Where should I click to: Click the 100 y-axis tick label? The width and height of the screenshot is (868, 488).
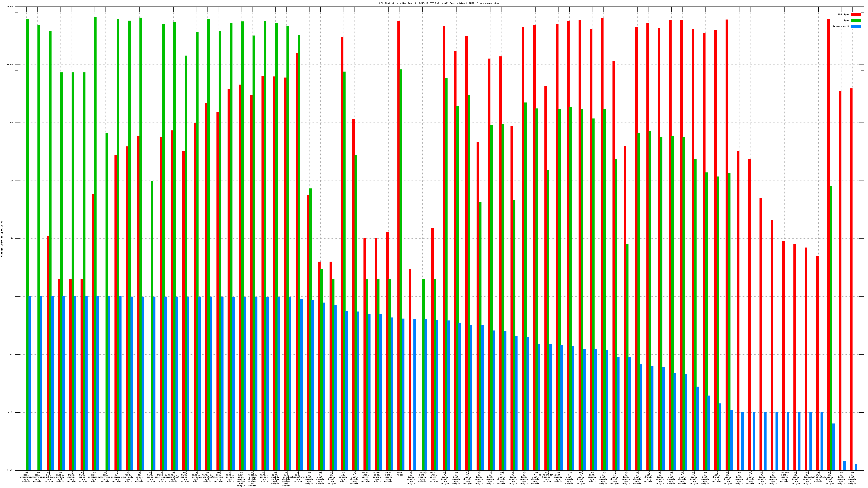point(11,181)
